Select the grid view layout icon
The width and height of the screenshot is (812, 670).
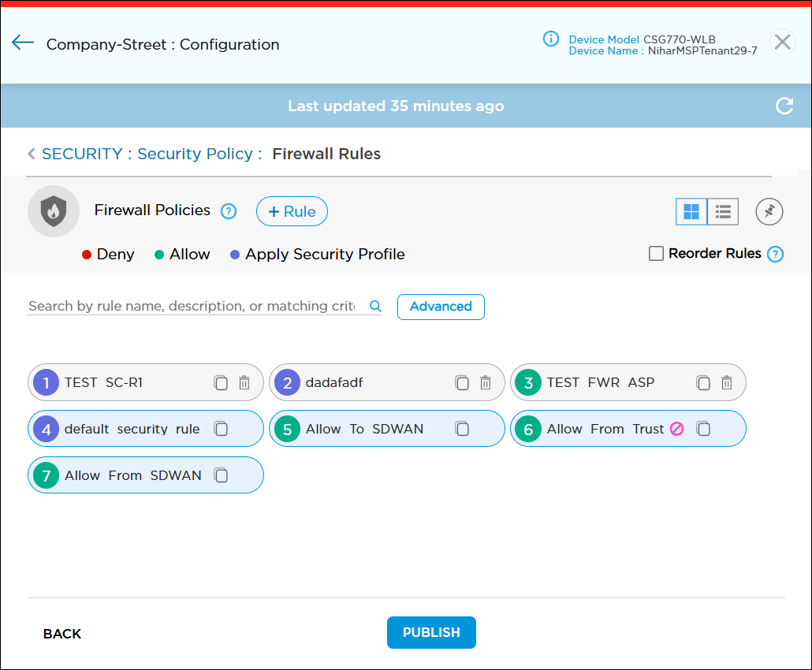click(x=691, y=211)
